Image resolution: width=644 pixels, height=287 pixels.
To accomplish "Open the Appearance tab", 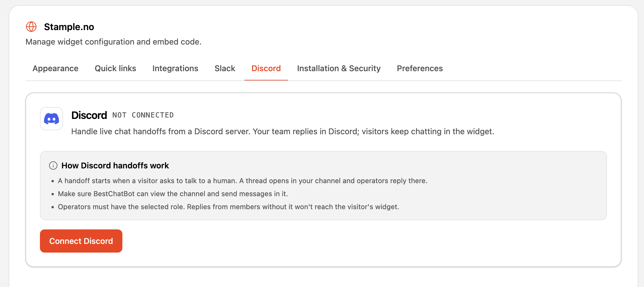I will [56, 68].
